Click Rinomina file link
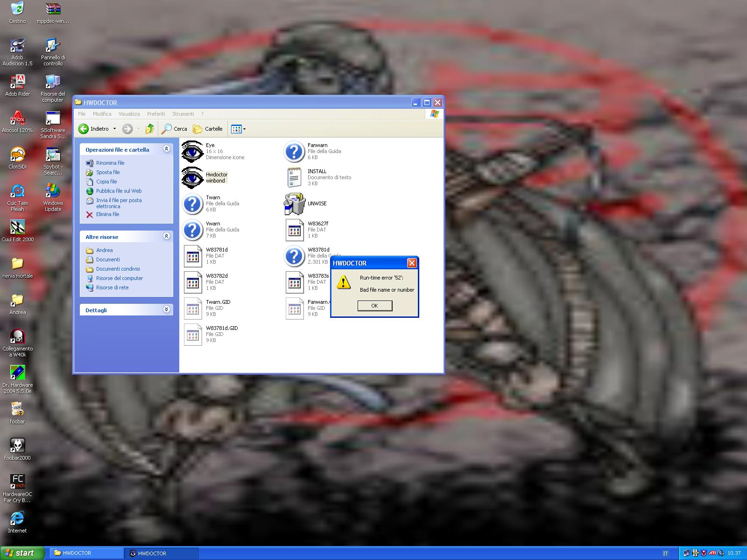The image size is (747, 560). point(110,163)
